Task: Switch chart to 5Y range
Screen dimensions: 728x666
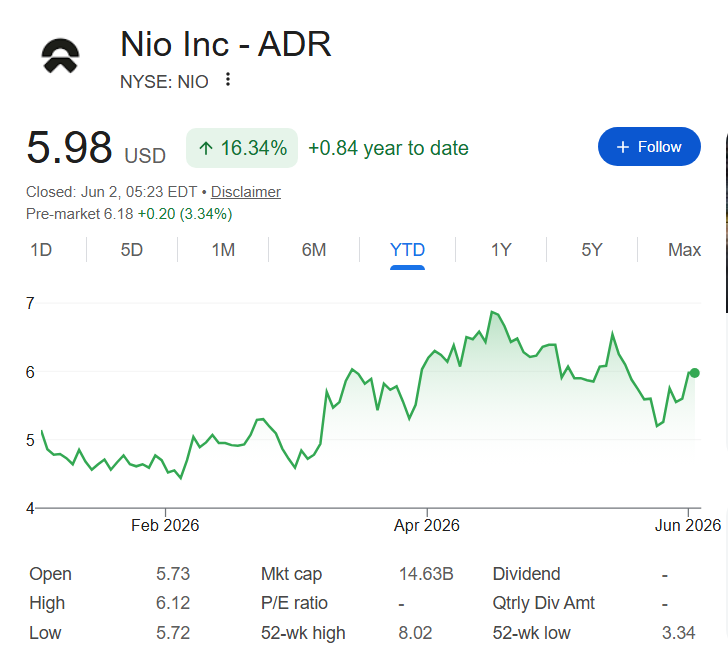Action: 592,250
